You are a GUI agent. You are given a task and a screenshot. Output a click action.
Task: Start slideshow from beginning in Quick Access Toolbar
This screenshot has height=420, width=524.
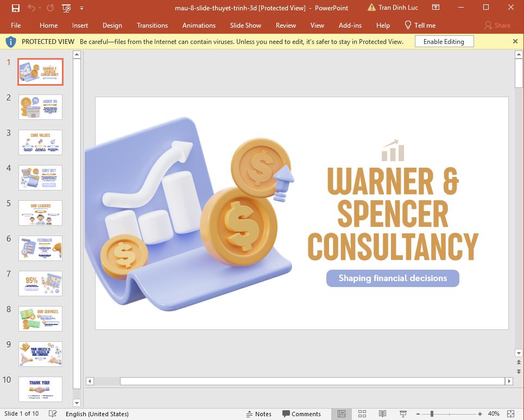pos(66,8)
